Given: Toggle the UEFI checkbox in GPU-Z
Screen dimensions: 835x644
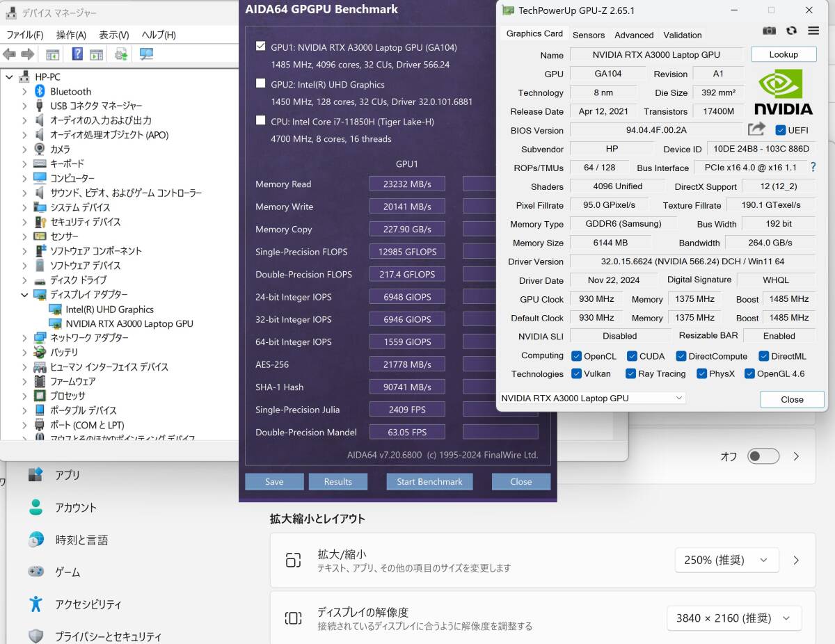Looking at the screenshot, I should [781, 130].
